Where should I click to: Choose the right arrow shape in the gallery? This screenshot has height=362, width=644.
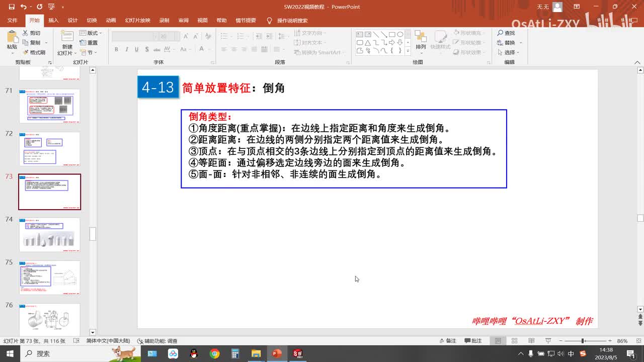(x=391, y=43)
